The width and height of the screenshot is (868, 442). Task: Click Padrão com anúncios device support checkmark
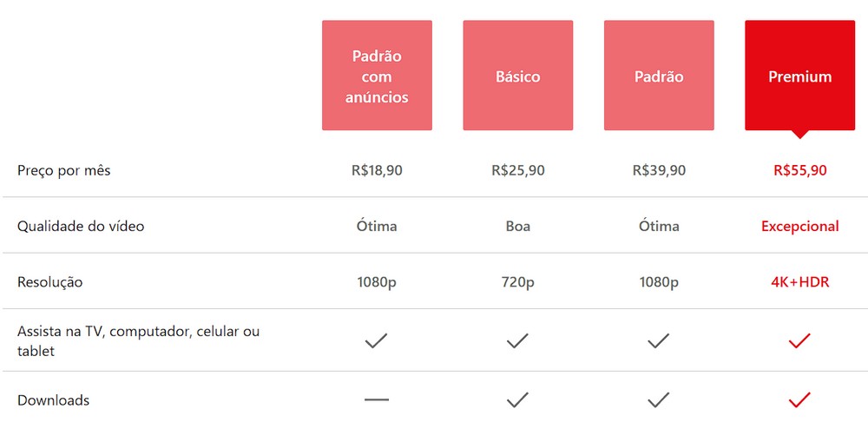[x=377, y=341]
